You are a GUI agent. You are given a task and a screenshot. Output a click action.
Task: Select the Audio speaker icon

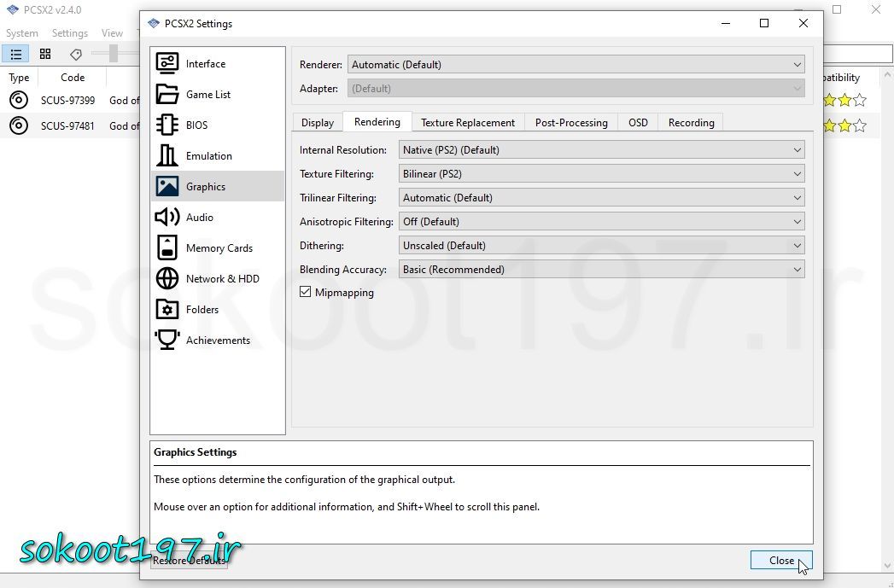[x=167, y=218]
